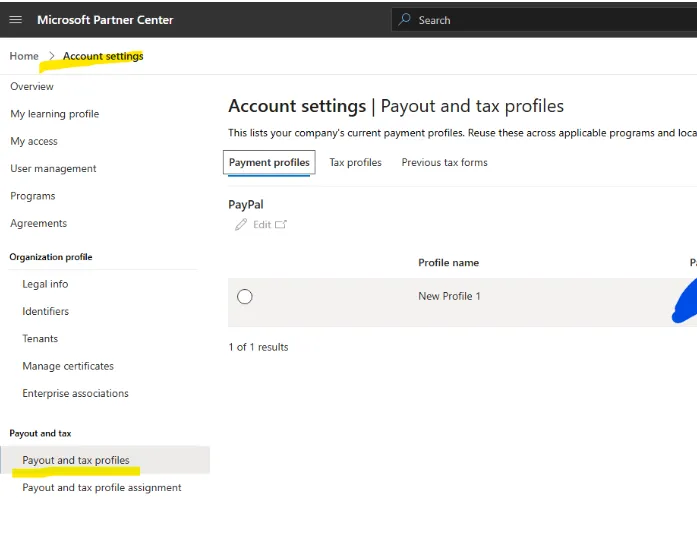The image size is (697, 547).
Task: Open Legal info under Organization profile
Action: (x=45, y=284)
